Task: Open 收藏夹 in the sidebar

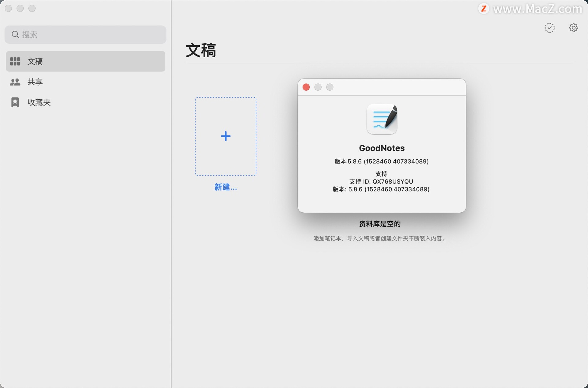Action: [x=85, y=102]
